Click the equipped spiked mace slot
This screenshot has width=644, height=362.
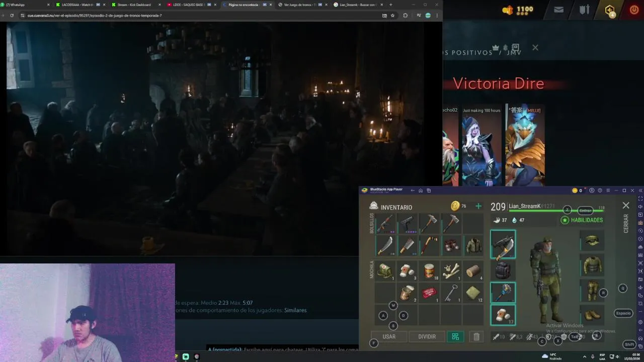coord(503,293)
